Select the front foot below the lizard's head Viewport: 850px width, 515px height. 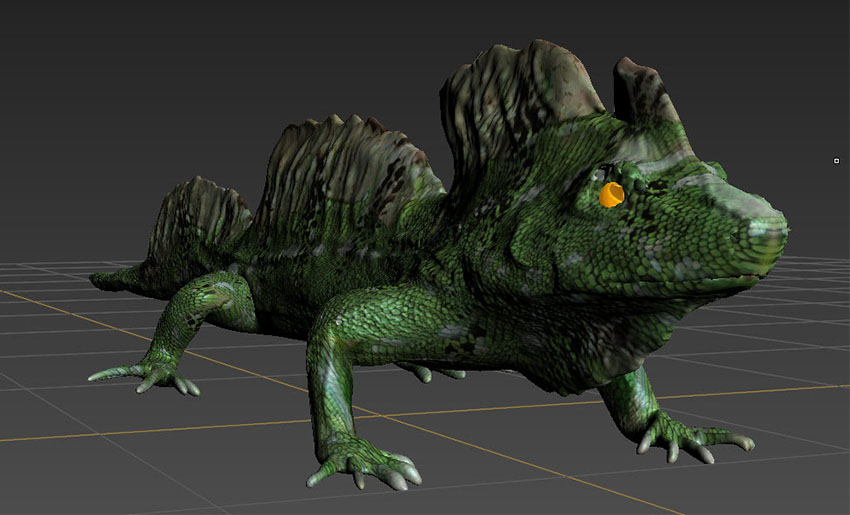(x=690, y=437)
